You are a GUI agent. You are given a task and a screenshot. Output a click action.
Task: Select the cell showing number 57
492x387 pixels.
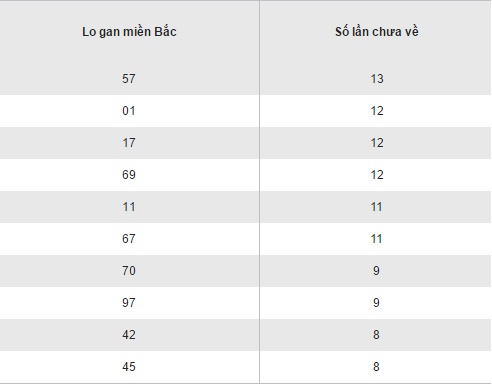pyautogui.click(x=129, y=79)
